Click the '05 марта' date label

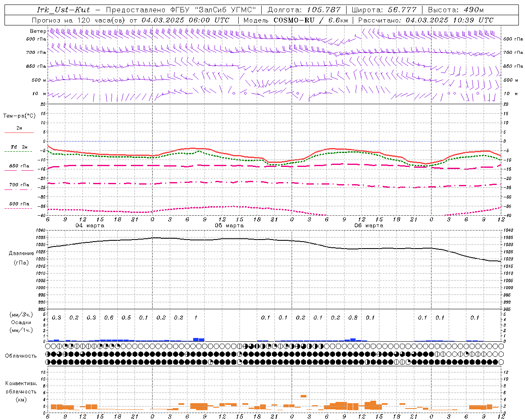tap(229, 226)
